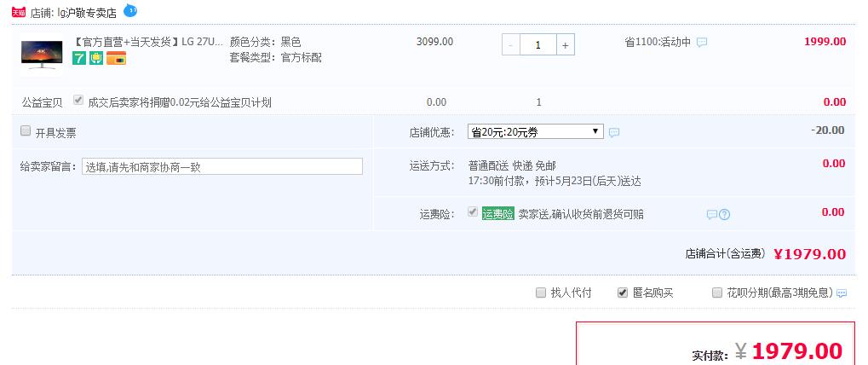Click the 3099.00 original price
This screenshot has width=868, height=365.
(x=434, y=42)
